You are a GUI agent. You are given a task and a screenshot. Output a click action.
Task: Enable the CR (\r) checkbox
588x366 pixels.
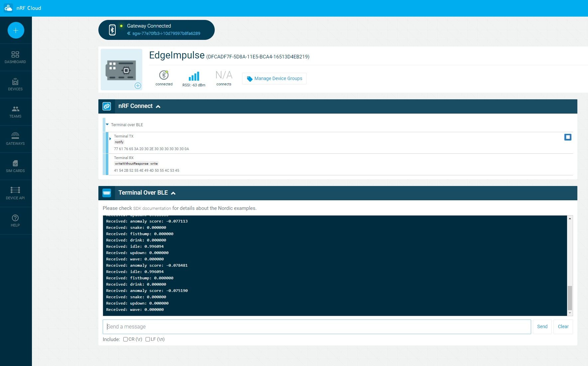tap(125, 339)
